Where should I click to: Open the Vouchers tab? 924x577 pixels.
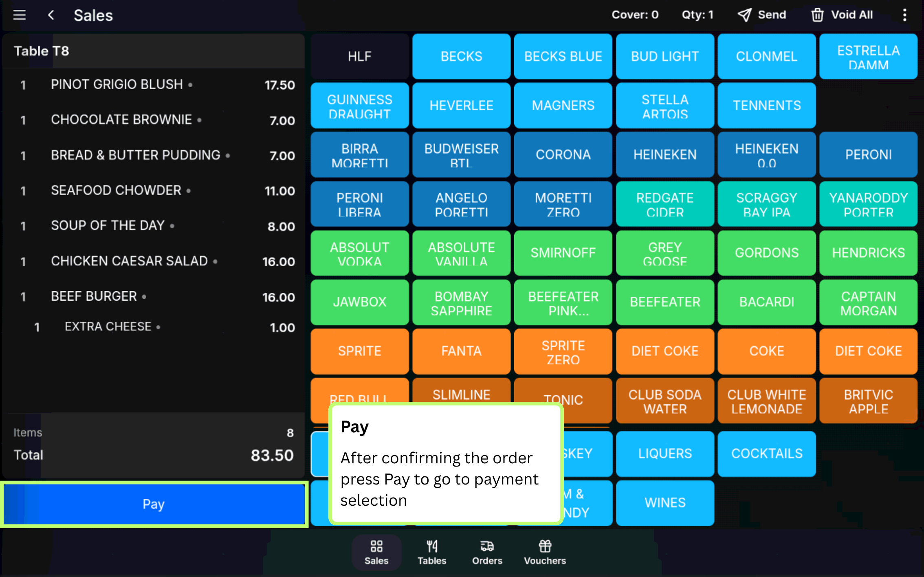pos(545,553)
